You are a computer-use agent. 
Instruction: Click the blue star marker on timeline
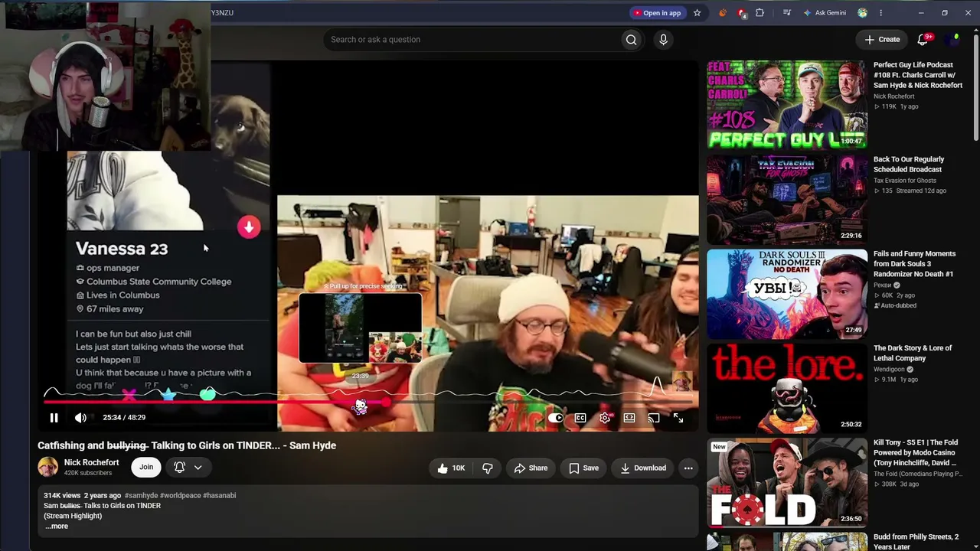point(168,395)
